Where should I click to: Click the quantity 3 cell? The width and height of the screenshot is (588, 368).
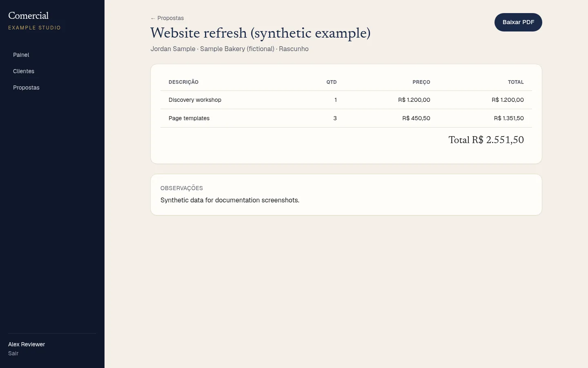point(335,118)
